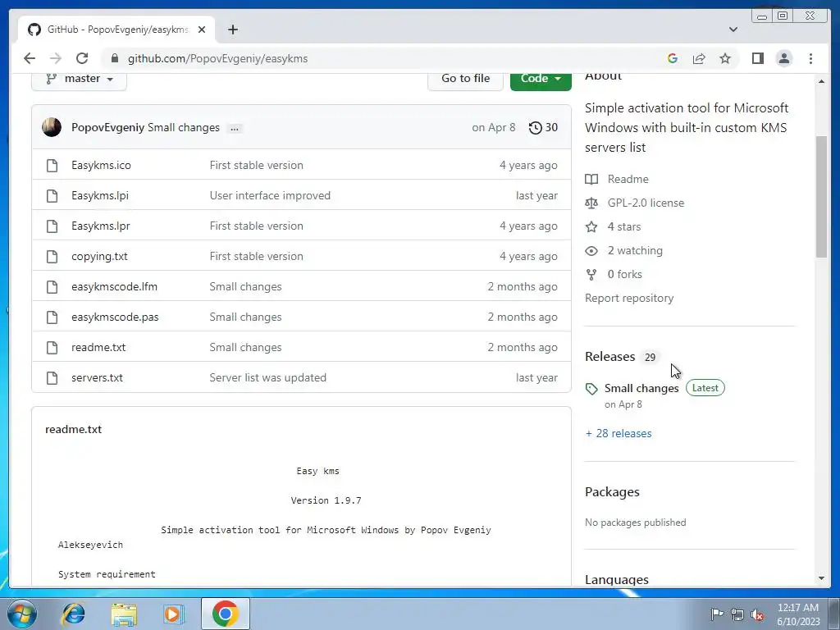
Task: Click the Chrome taskbar icon
Action: pos(226,614)
